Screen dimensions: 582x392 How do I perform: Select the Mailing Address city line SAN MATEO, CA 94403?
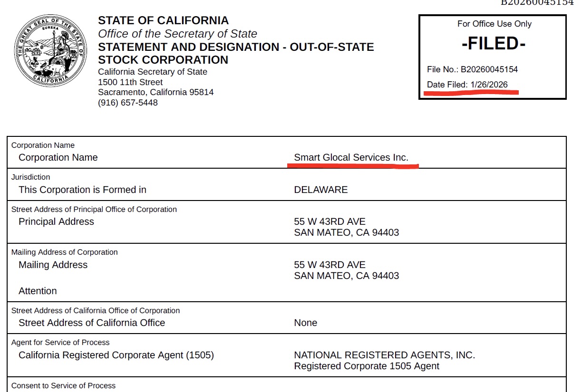coord(346,276)
